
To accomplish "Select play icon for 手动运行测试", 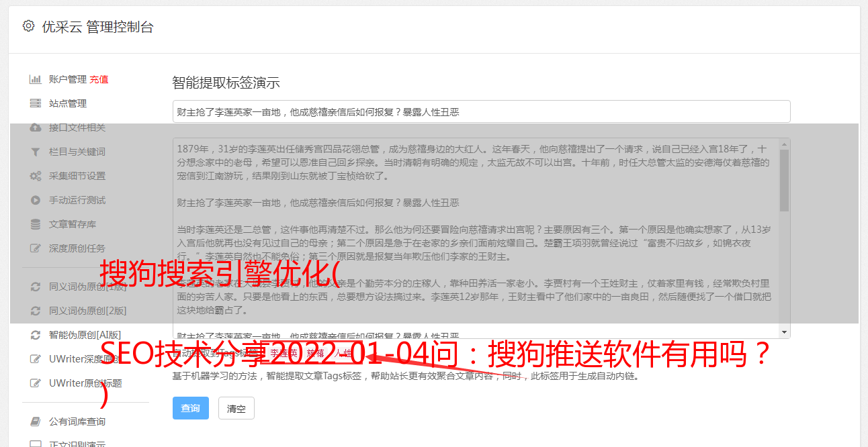I will (36, 200).
